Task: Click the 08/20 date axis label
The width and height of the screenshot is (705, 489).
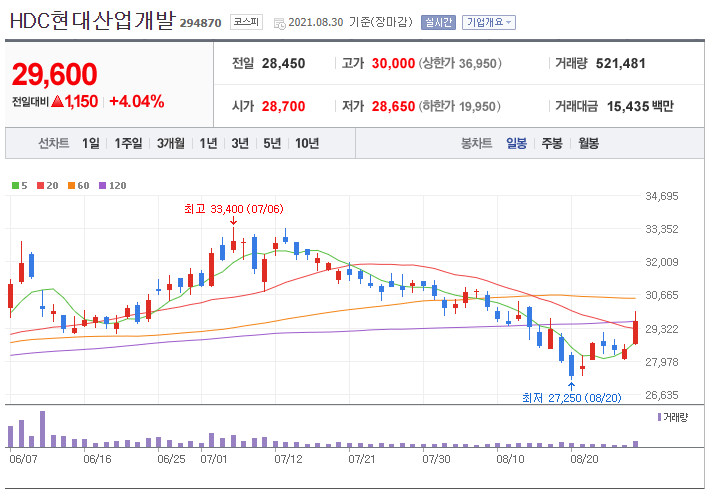Action: [x=585, y=460]
